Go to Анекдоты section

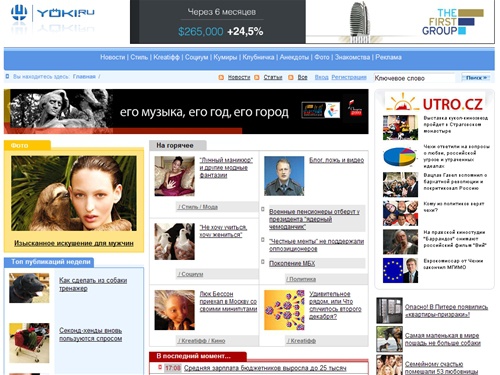coord(294,57)
